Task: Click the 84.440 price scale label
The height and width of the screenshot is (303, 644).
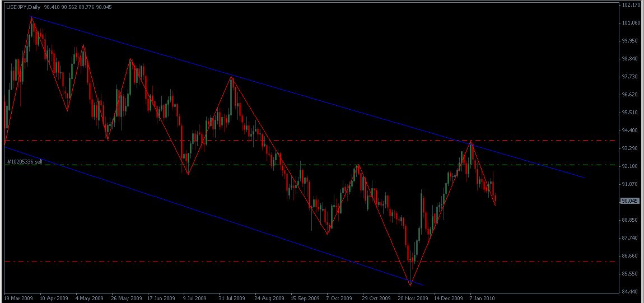Action: [x=631, y=291]
